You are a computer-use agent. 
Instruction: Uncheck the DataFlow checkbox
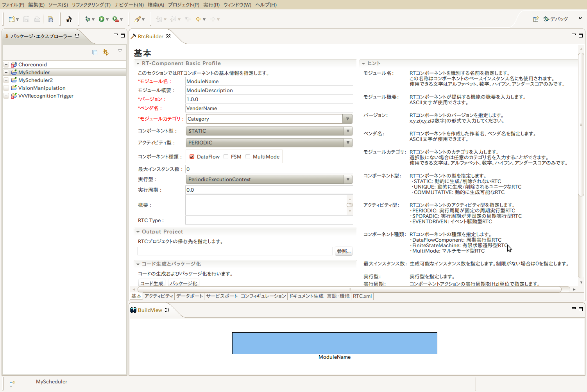coord(192,157)
